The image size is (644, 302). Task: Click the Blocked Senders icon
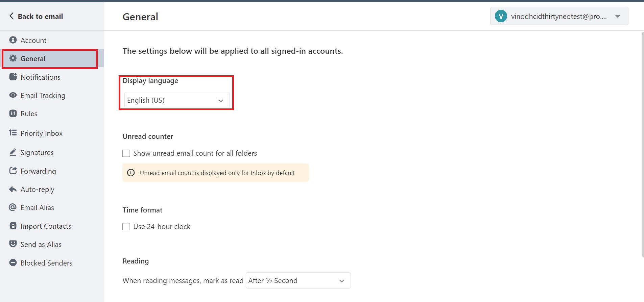(x=13, y=262)
